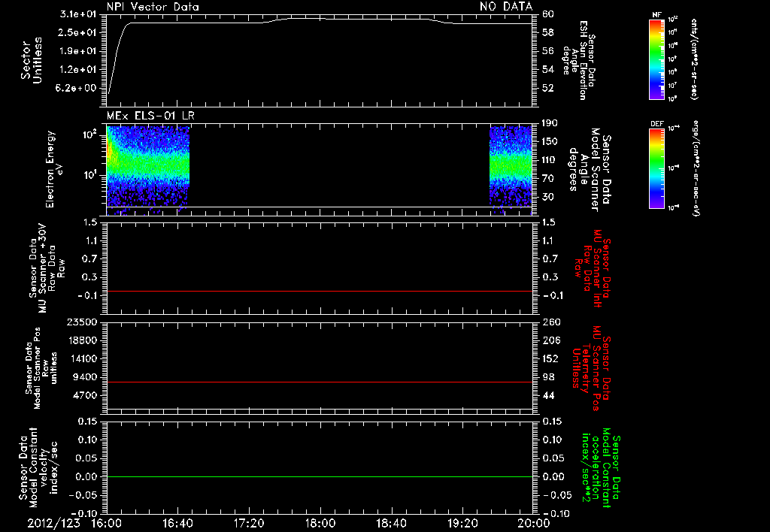Click the '1.2e+01' sector tick value

point(78,70)
